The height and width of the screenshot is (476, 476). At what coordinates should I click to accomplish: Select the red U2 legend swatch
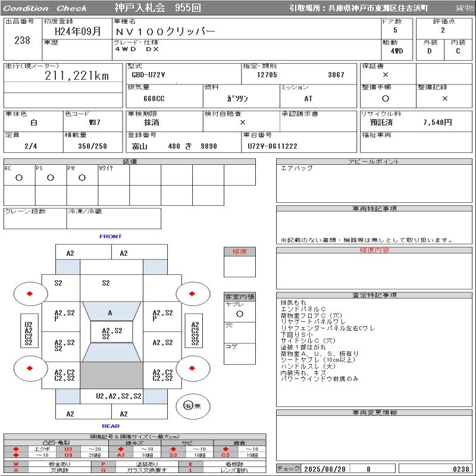point(68,449)
